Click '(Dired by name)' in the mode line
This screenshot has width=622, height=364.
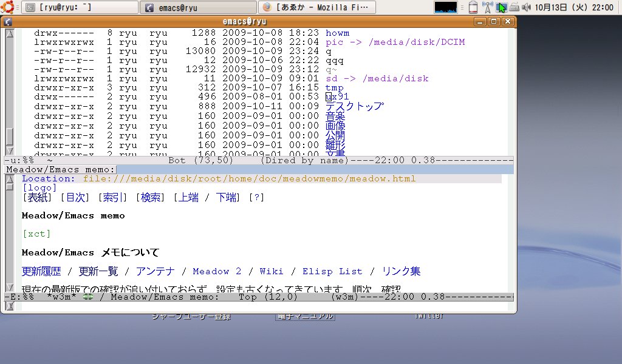(x=305, y=160)
